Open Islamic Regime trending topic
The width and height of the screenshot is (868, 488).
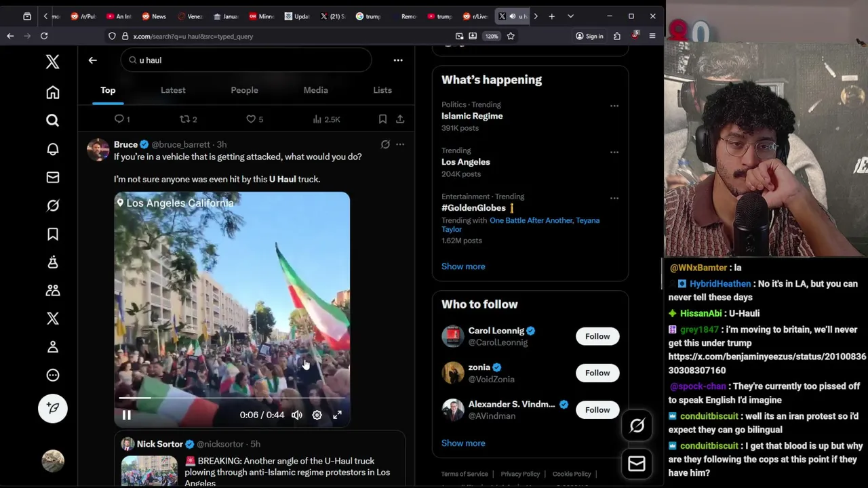point(472,116)
